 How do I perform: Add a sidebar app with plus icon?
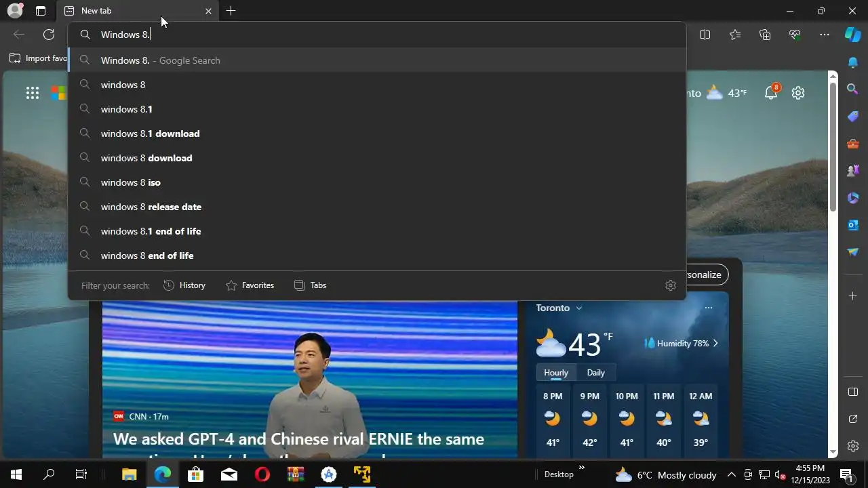tap(853, 296)
